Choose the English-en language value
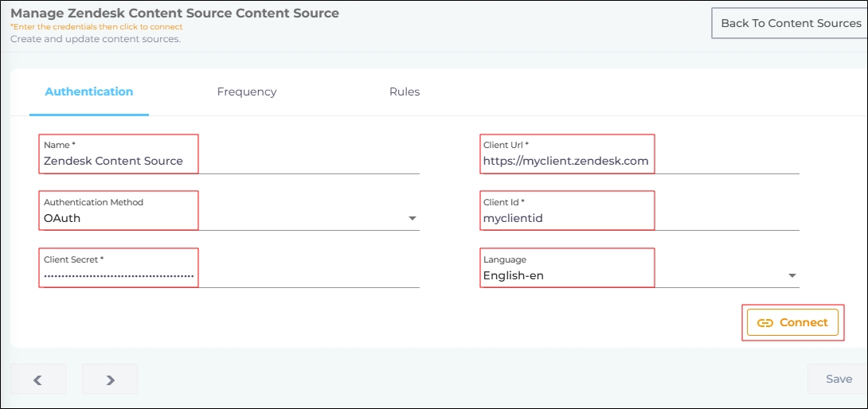This screenshot has height=409, width=868. pyautogui.click(x=513, y=276)
